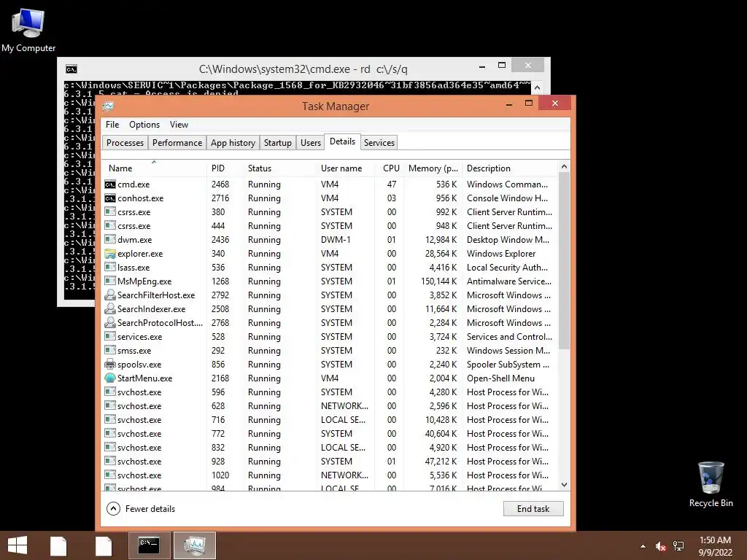Screen dimensions: 747x560
Task: Click the first blank document taskbar icon
Action: [x=58, y=546]
